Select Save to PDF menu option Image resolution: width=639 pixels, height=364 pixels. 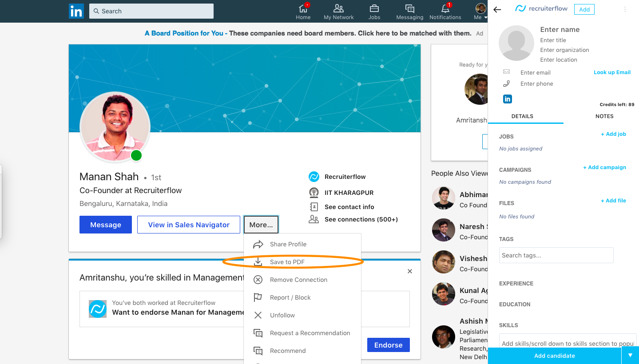287,262
